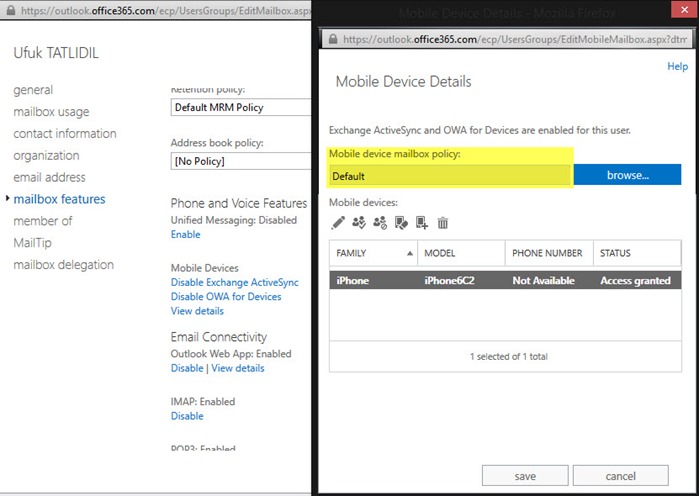The width and height of the screenshot is (699, 496).
Task: Save the mobile device details
Action: pyautogui.click(x=525, y=476)
